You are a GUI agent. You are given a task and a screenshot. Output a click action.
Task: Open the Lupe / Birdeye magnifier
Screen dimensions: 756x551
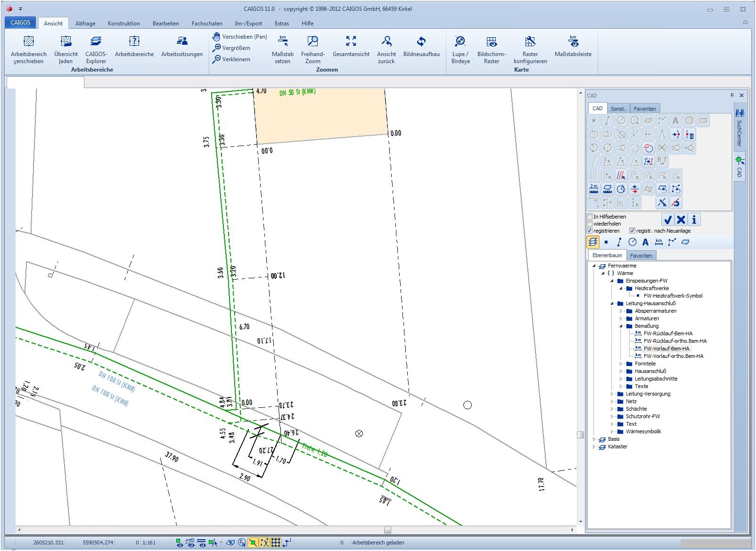[460, 41]
